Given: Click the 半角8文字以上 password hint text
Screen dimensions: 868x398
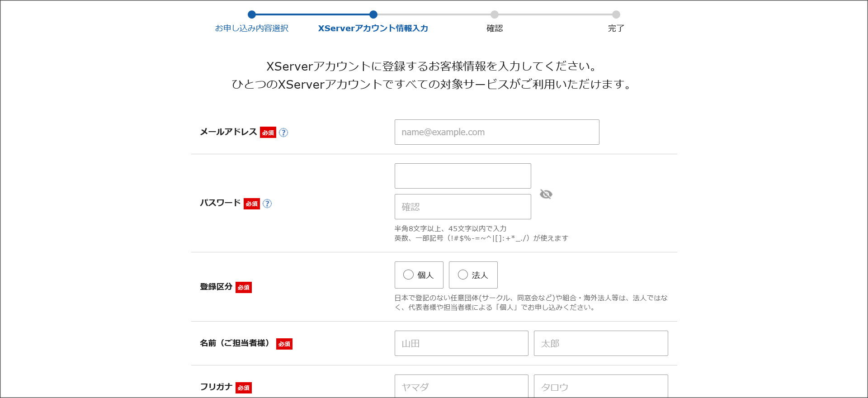Looking at the screenshot, I should point(450,229).
